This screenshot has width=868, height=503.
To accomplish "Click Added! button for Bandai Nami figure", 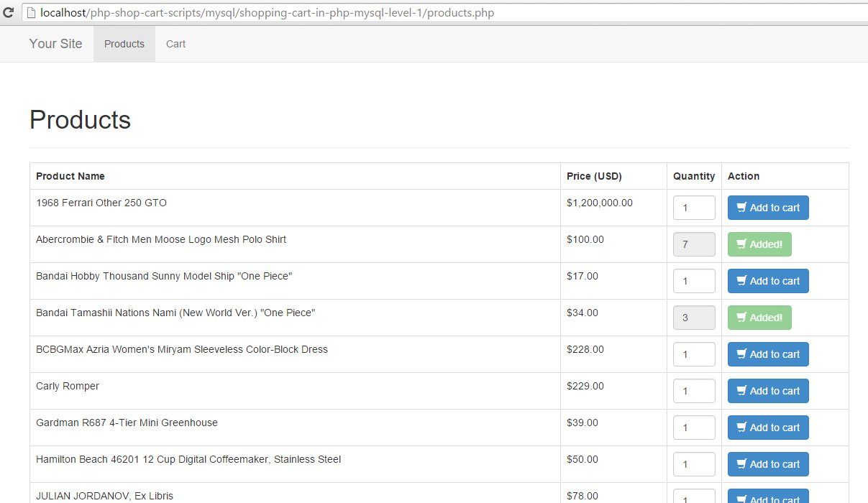I will [x=759, y=318].
